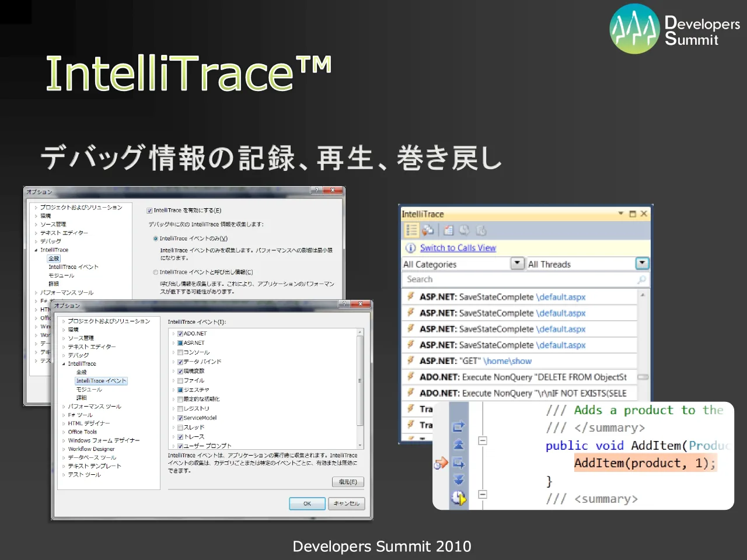Select Workflow Designer in the front Options tree
This screenshot has height=560, width=747.
(x=91, y=449)
